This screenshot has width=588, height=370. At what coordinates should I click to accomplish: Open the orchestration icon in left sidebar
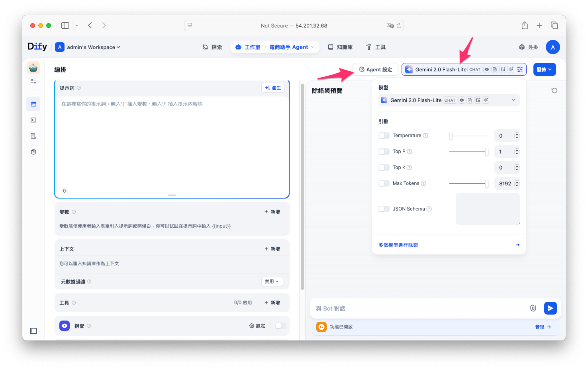click(x=33, y=104)
